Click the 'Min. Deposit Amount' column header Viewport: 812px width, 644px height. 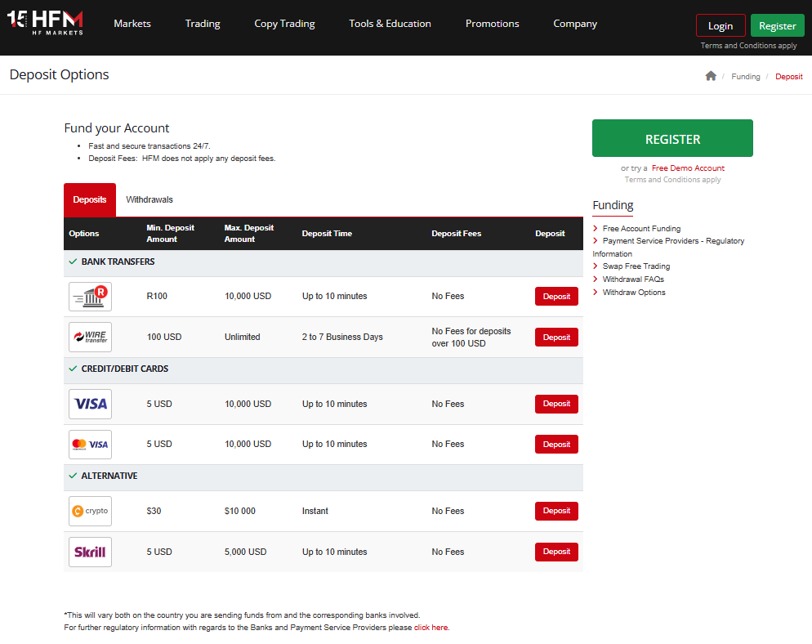(x=170, y=234)
